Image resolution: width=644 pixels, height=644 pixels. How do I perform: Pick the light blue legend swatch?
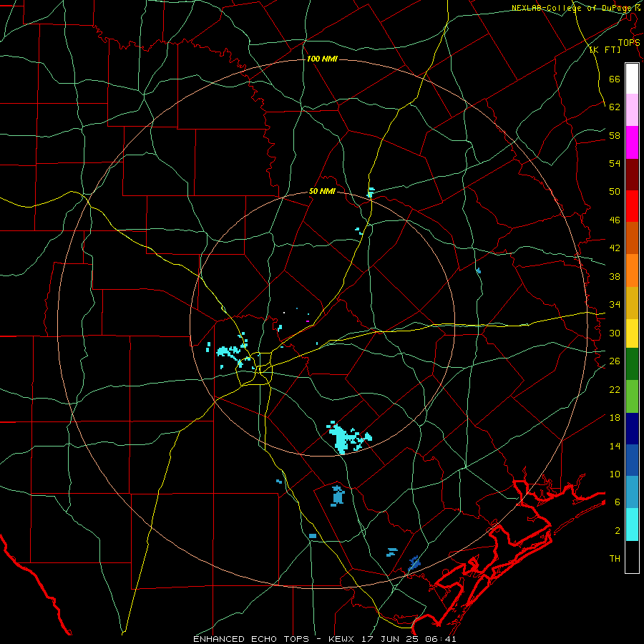(x=632, y=492)
